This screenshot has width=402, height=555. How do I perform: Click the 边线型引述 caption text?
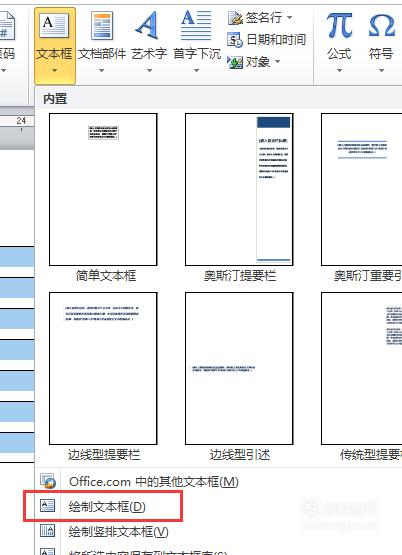pos(240,455)
